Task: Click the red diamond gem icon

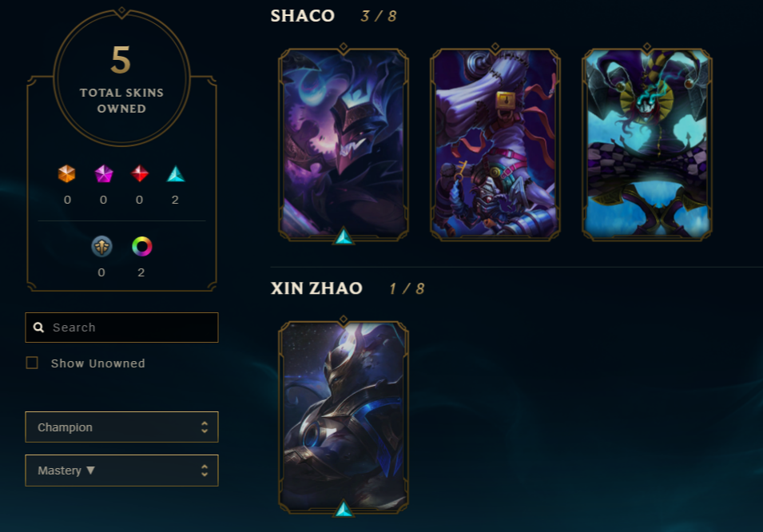Action: [x=140, y=174]
